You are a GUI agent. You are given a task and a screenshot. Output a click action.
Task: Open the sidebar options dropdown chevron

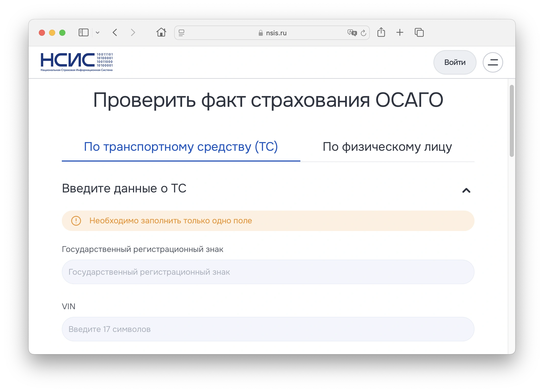(98, 33)
